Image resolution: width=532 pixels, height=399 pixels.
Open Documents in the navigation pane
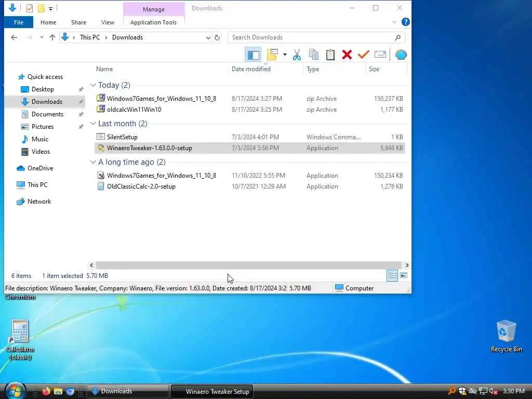click(47, 114)
